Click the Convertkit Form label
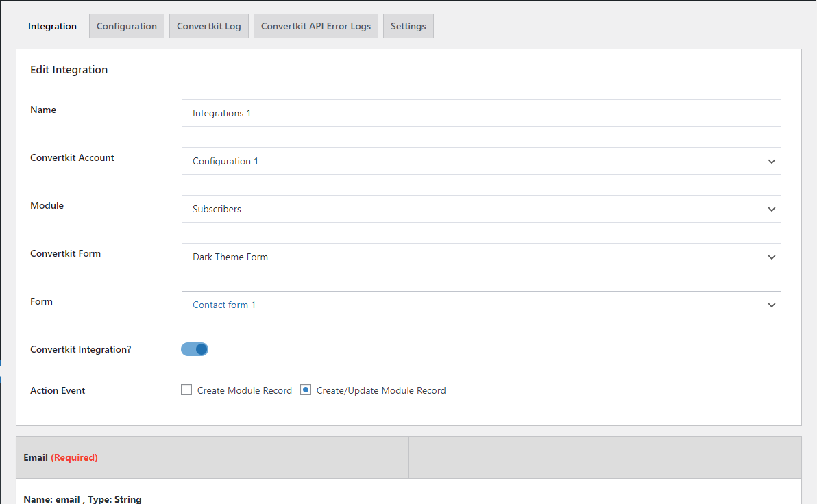Screen dimensions: 817x504 [x=66, y=253]
